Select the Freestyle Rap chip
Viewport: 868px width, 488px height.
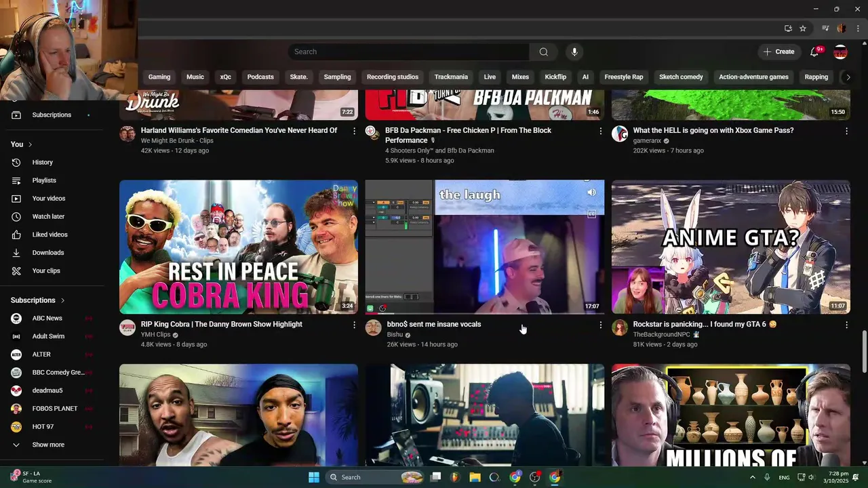pyautogui.click(x=624, y=77)
